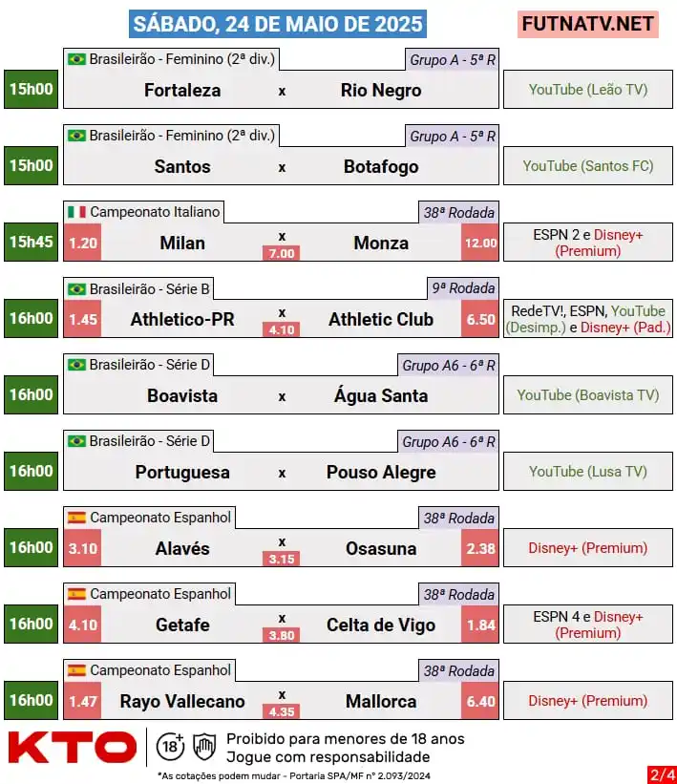Image resolution: width=677 pixels, height=784 pixels.
Task: Click the Sábado 24 de Maio header
Action: 278,24
